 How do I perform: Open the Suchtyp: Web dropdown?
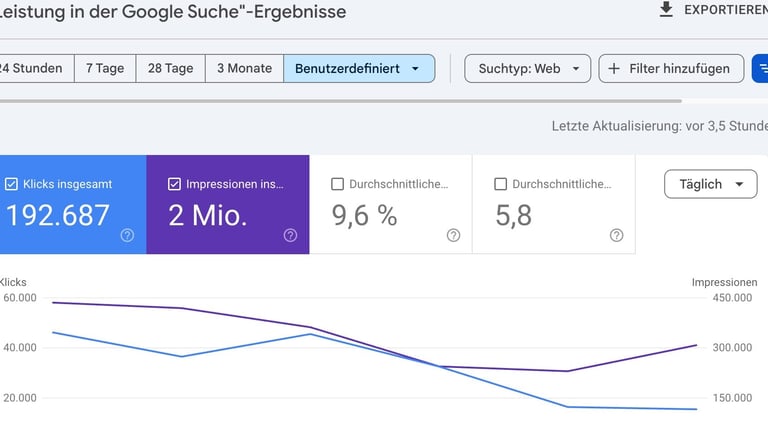527,69
